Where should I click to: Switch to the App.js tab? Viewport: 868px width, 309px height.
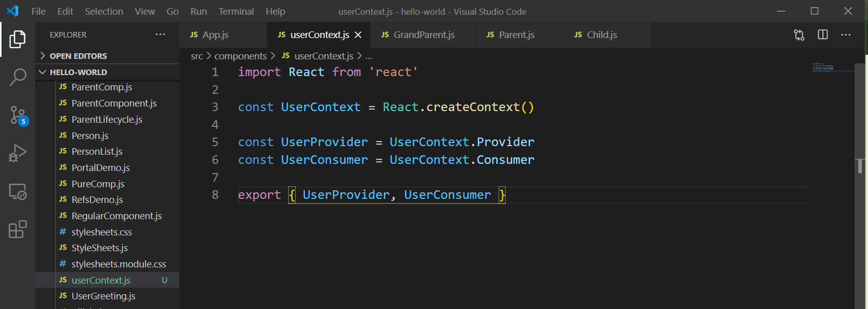point(223,35)
